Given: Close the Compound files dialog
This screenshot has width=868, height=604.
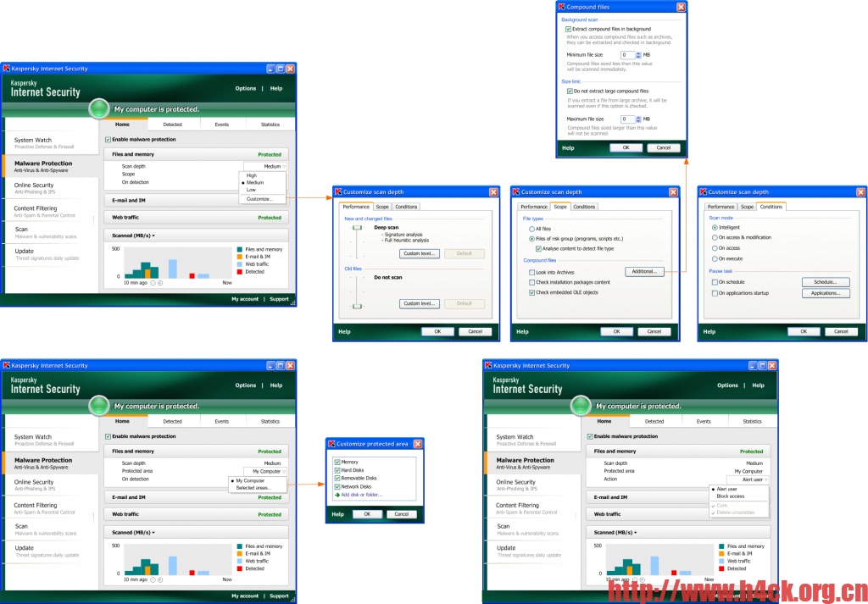Looking at the screenshot, I should click(x=681, y=7).
